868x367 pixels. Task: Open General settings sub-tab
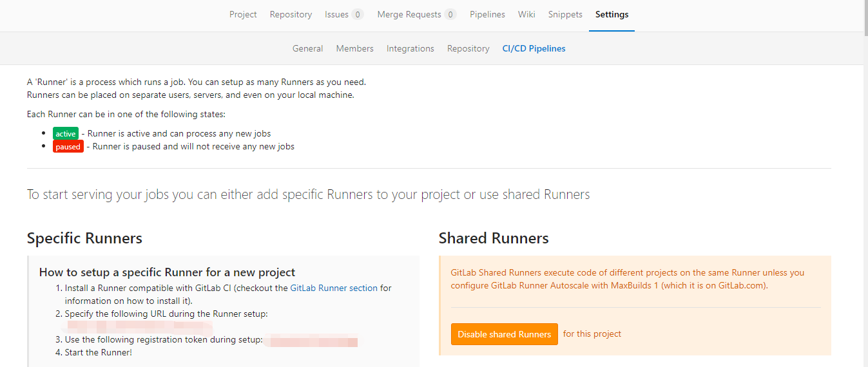click(307, 48)
